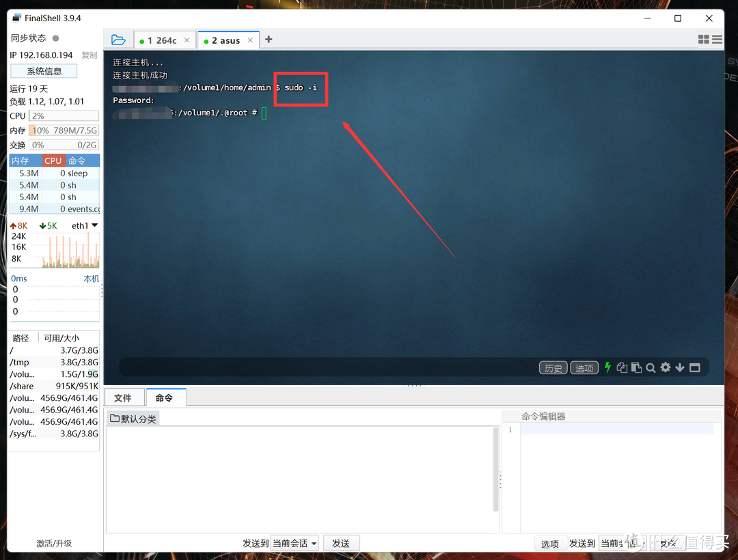Add a new connection tab with plus
The image size is (738, 560).
pos(269,40)
